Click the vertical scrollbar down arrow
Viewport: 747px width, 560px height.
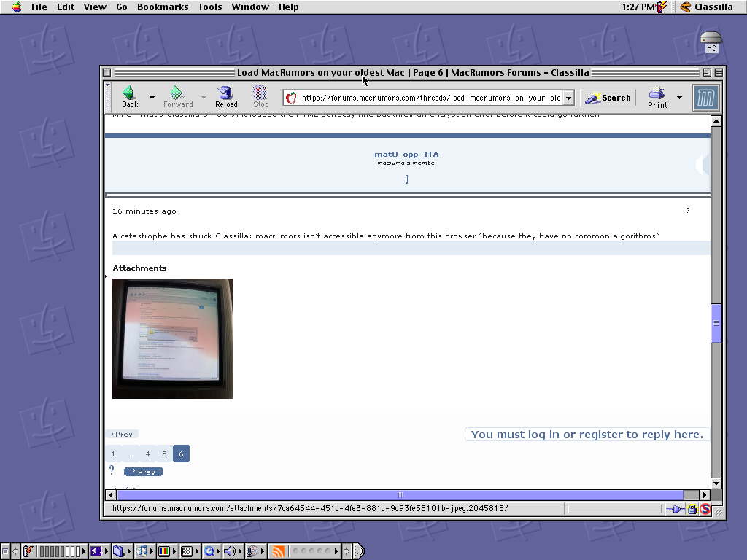coord(716,483)
